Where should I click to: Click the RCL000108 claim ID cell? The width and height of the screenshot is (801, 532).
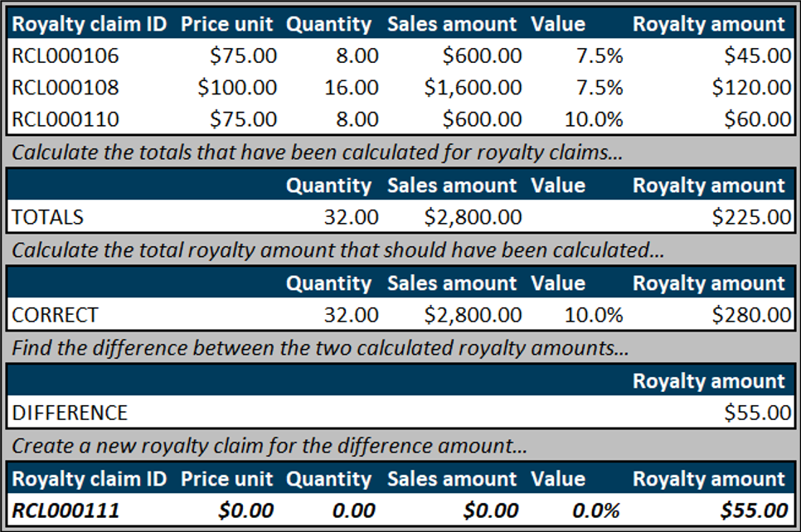pos(66,87)
